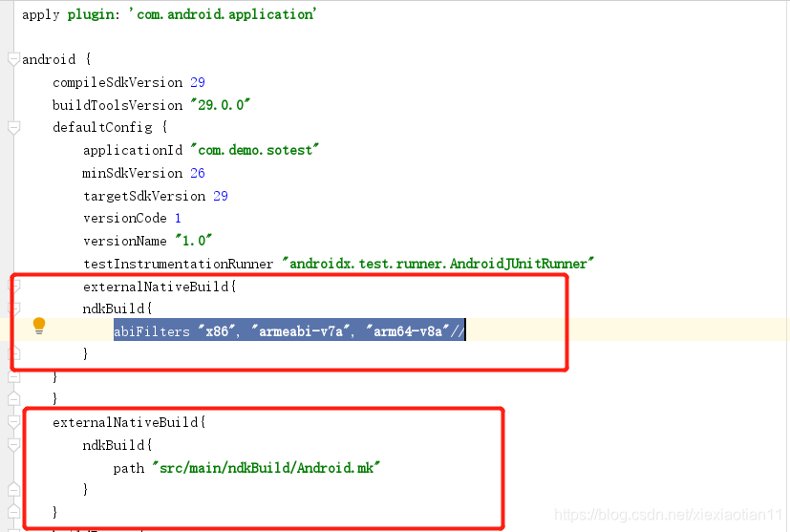Click the targetSdkVersion property
Viewport: 790px width, 532px height.
click(144, 196)
